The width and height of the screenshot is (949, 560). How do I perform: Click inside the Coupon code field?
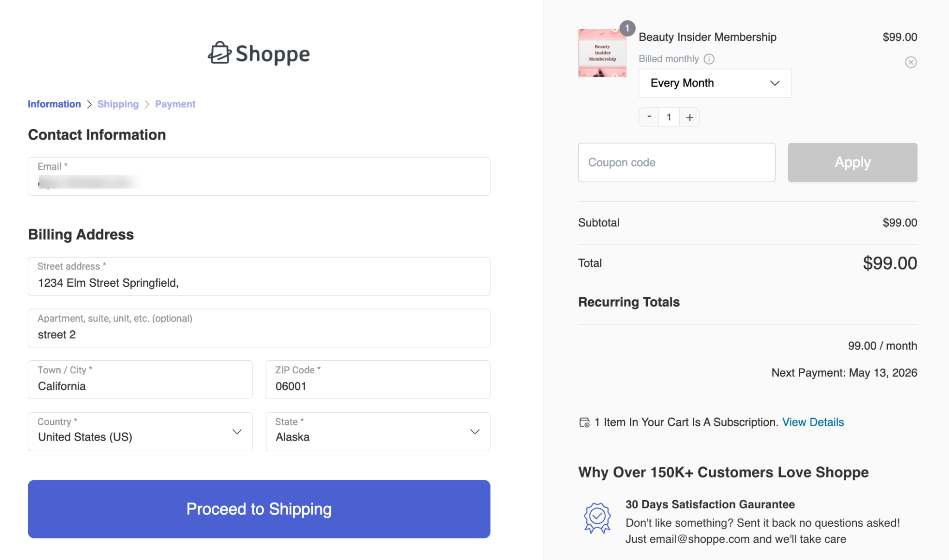676,162
